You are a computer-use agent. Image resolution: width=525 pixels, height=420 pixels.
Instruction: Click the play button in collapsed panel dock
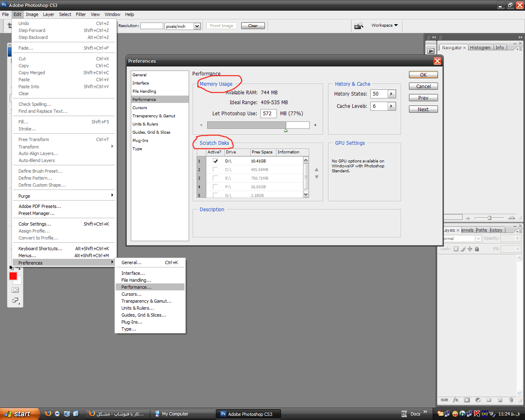tap(431, 51)
